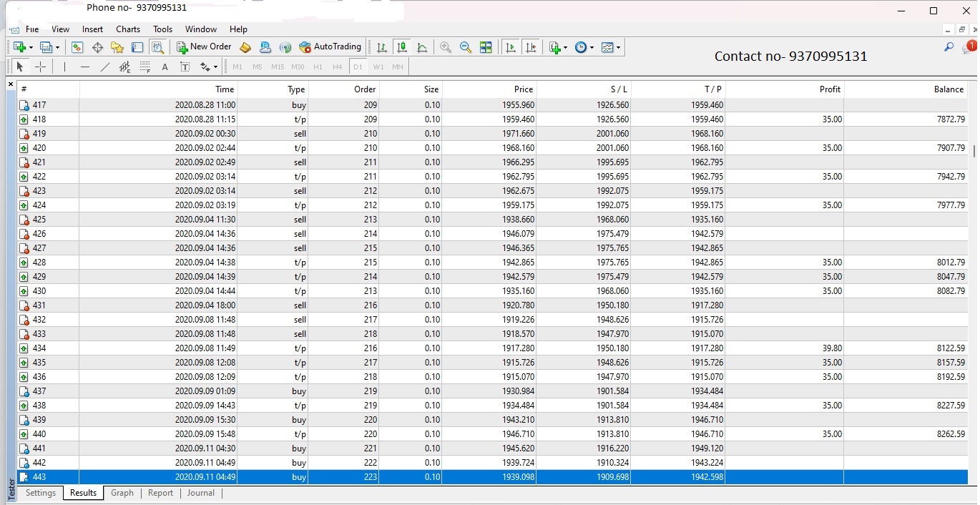Open the Indicators list dropdown
This screenshot has width=980, height=505.
coord(558,47)
